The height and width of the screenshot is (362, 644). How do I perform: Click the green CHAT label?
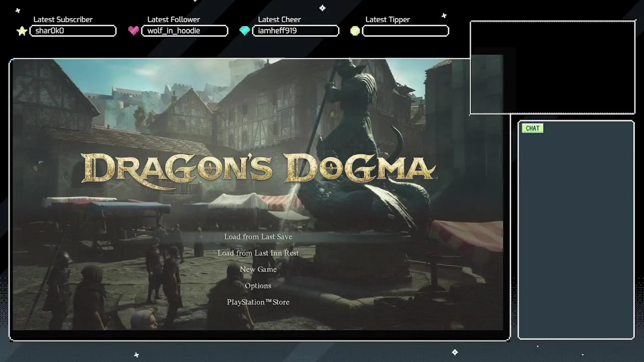click(x=532, y=128)
